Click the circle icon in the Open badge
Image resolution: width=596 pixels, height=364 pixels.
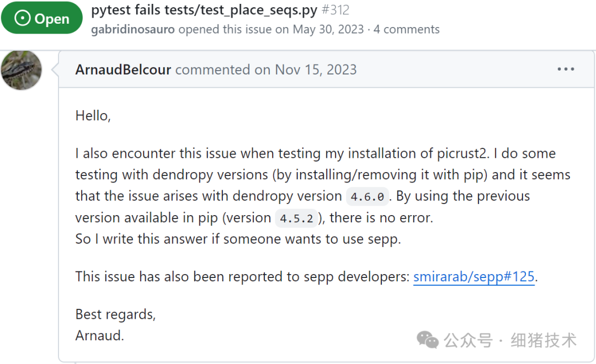point(23,19)
